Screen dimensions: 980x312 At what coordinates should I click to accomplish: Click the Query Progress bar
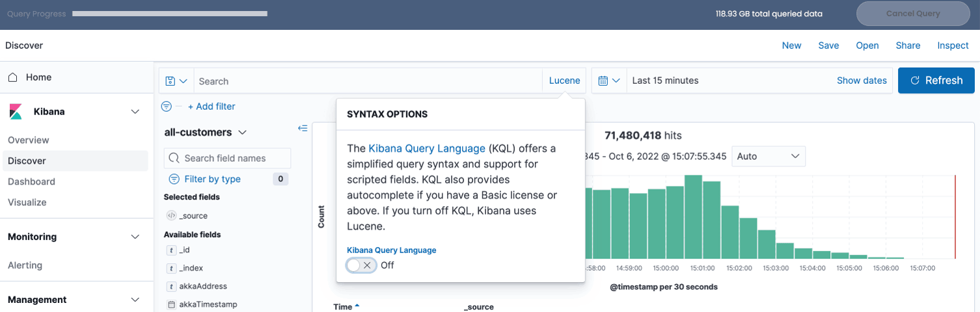[169, 14]
